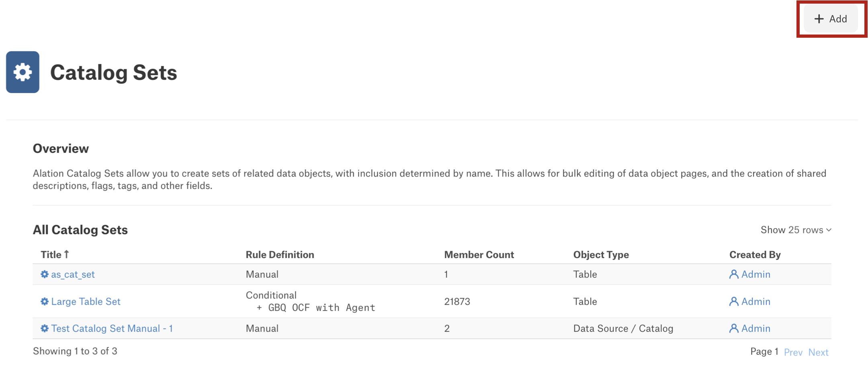Click the gear icon beside Large Table Set
Screen dimensions: 868x366
click(x=45, y=301)
